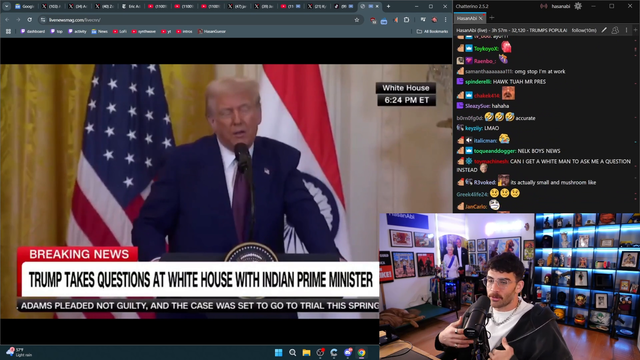Click the Chatterino streamer mode broadcast icon
Image resolution: width=640 pixels, height=360 pixels.
pos(544,6)
